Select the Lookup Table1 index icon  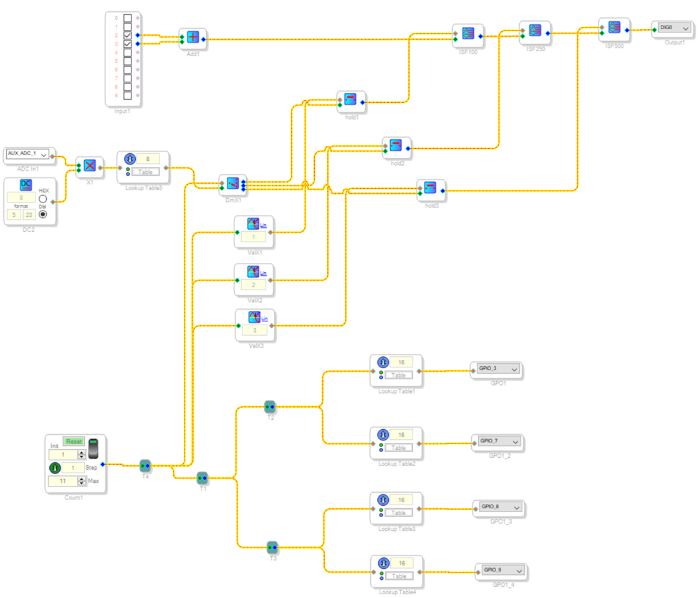point(383,363)
